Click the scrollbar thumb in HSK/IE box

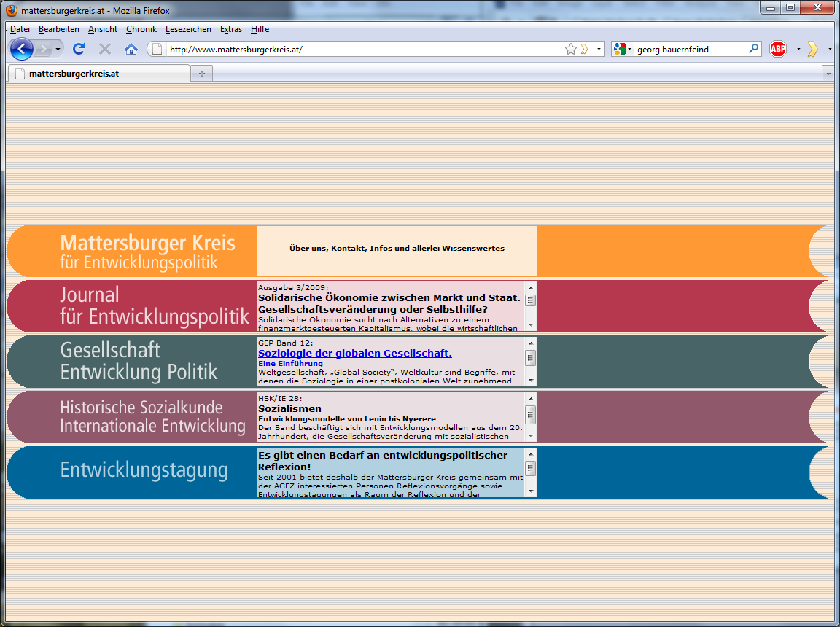pos(530,413)
